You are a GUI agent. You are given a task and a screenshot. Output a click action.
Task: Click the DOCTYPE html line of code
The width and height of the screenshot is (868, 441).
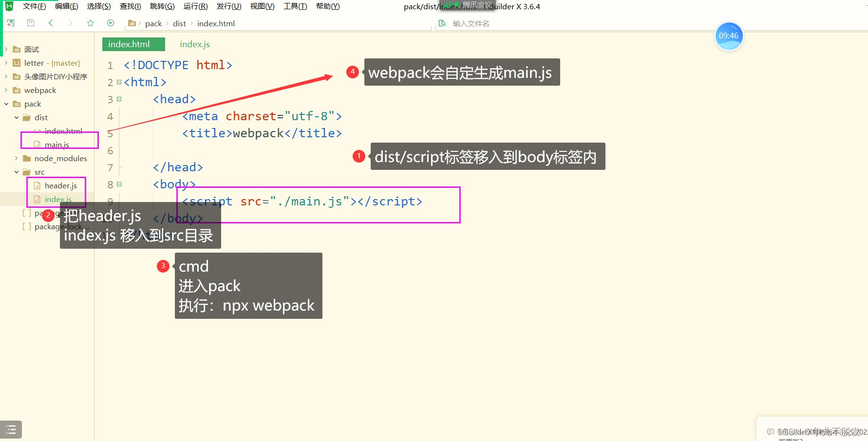(178, 65)
